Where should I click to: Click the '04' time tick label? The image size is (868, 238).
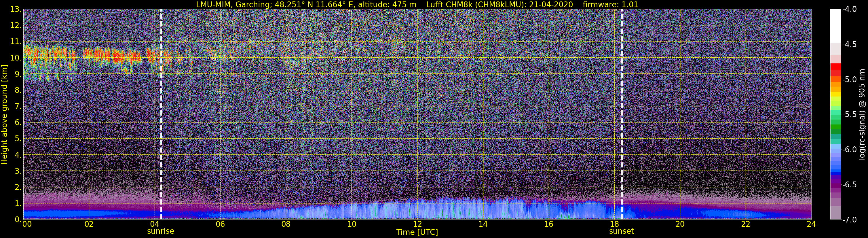pos(155,224)
